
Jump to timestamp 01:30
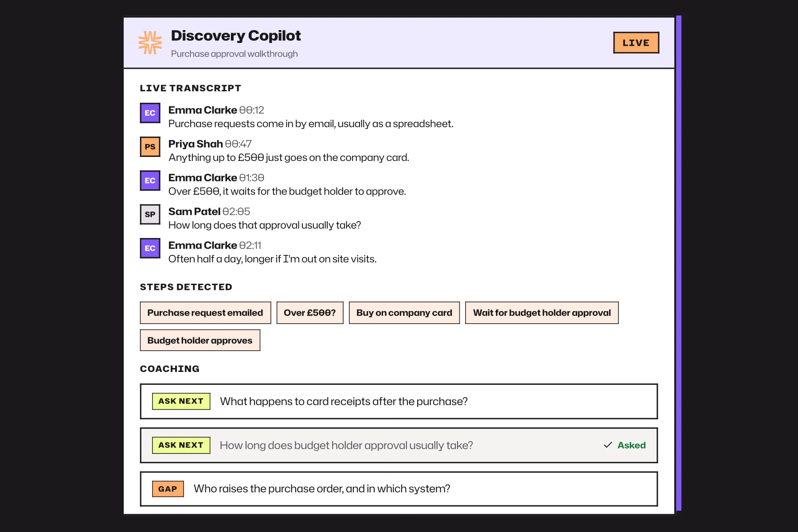252,178
